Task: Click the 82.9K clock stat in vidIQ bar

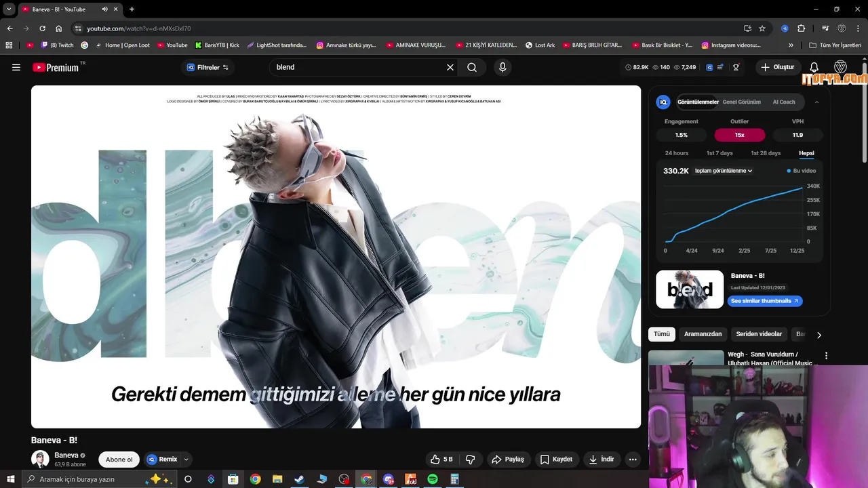Action: 636,67
